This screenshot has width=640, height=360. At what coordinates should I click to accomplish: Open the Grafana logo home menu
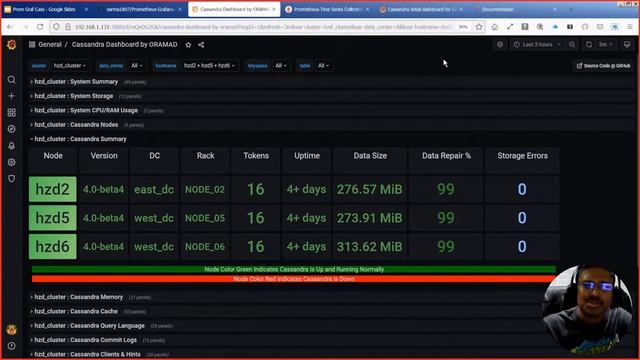click(11, 44)
